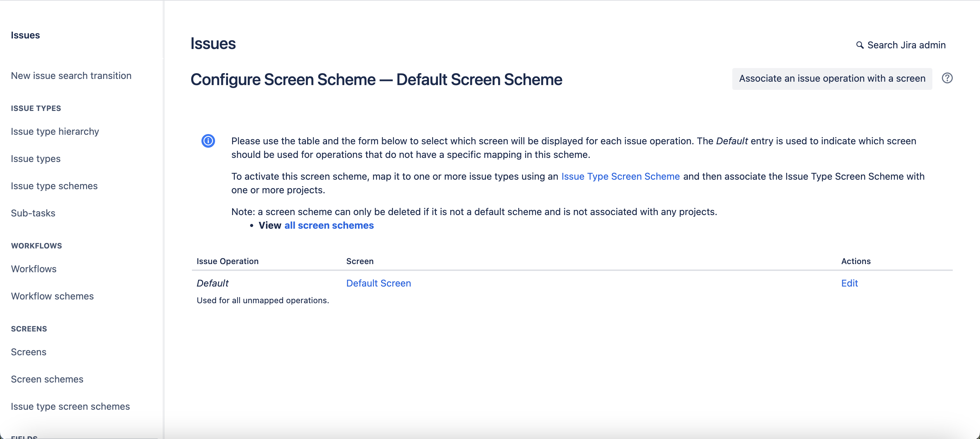Open Issue type screen schemes page

[70, 406]
